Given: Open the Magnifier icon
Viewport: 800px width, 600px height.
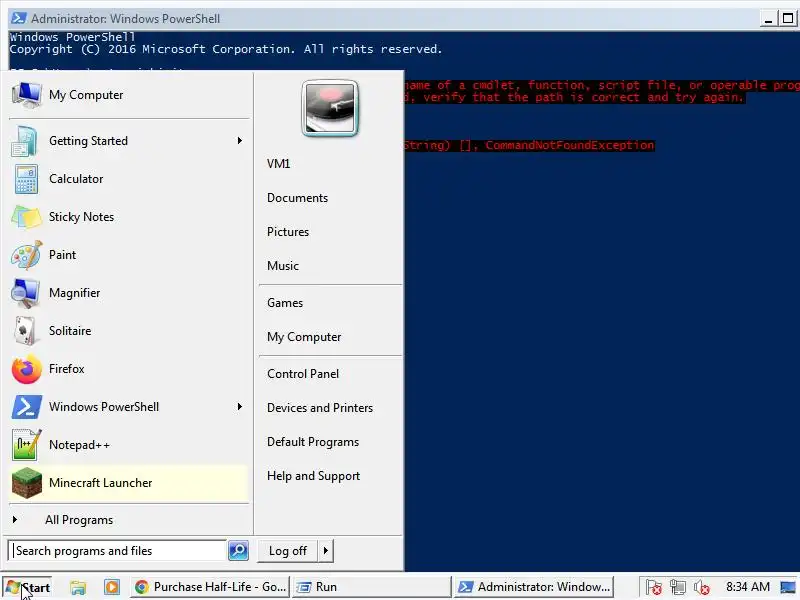Looking at the screenshot, I should coord(26,293).
